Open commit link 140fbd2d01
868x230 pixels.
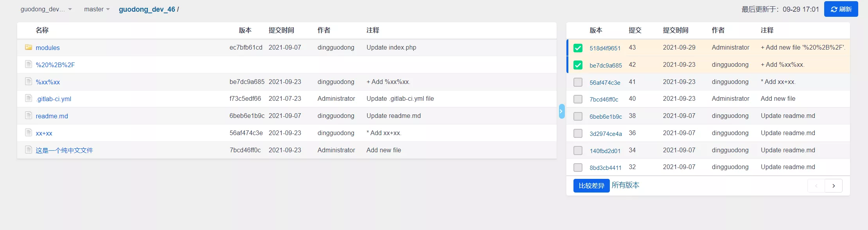(605, 151)
